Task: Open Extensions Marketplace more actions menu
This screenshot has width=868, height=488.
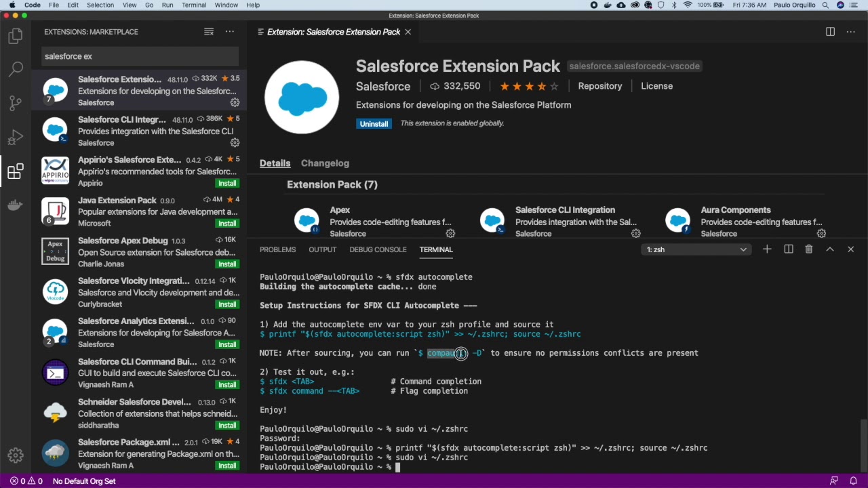Action: click(x=230, y=32)
